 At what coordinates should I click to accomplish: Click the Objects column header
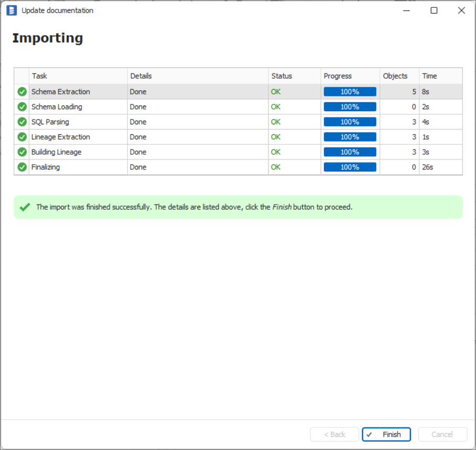399,76
